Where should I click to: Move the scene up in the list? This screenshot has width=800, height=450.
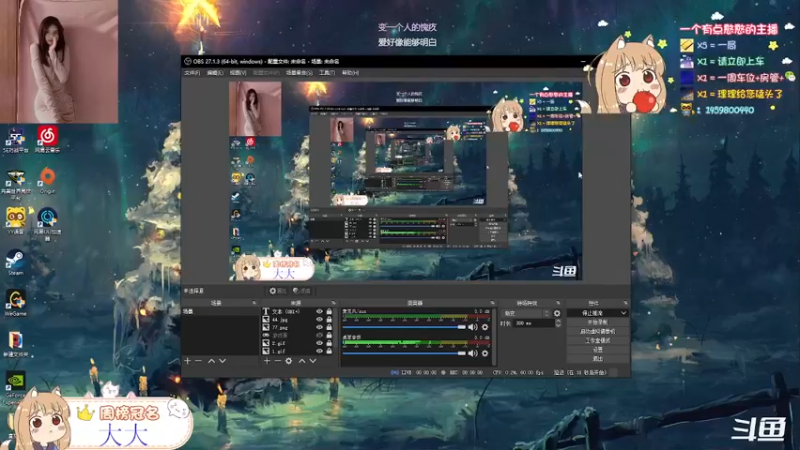point(211,361)
